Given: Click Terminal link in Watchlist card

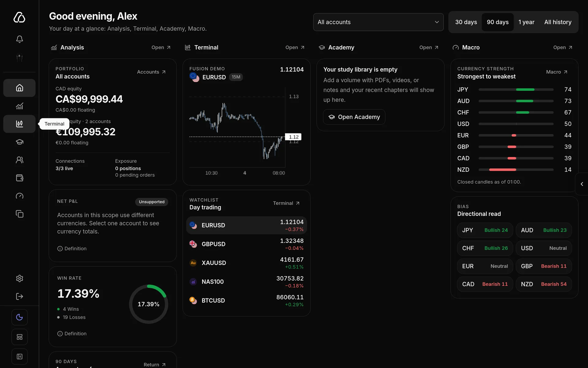Looking at the screenshot, I should point(286,203).
